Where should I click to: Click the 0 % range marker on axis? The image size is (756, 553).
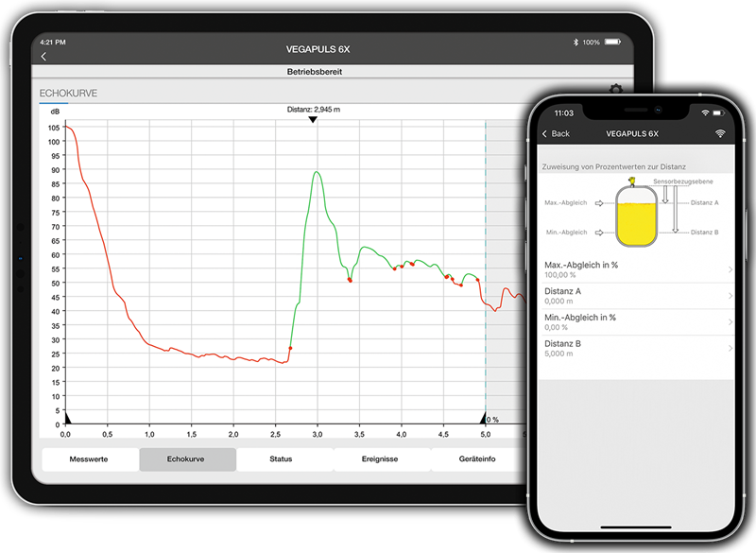click(486, 417)
